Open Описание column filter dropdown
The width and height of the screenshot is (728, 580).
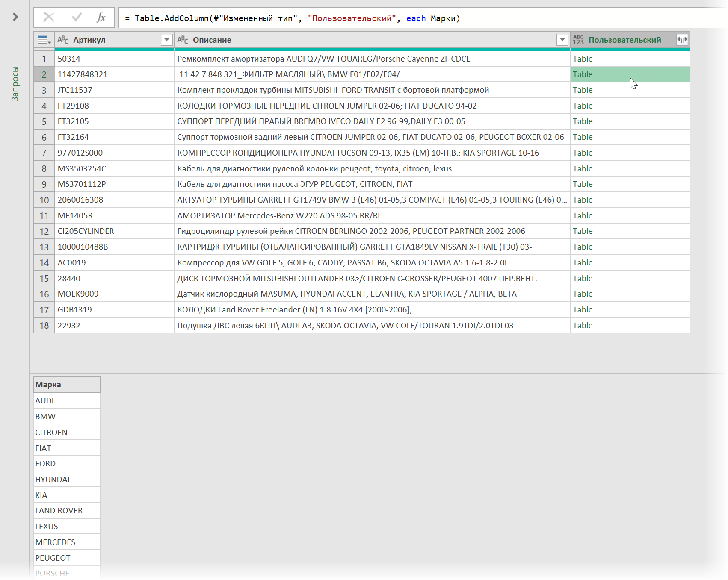coord(562,40)
